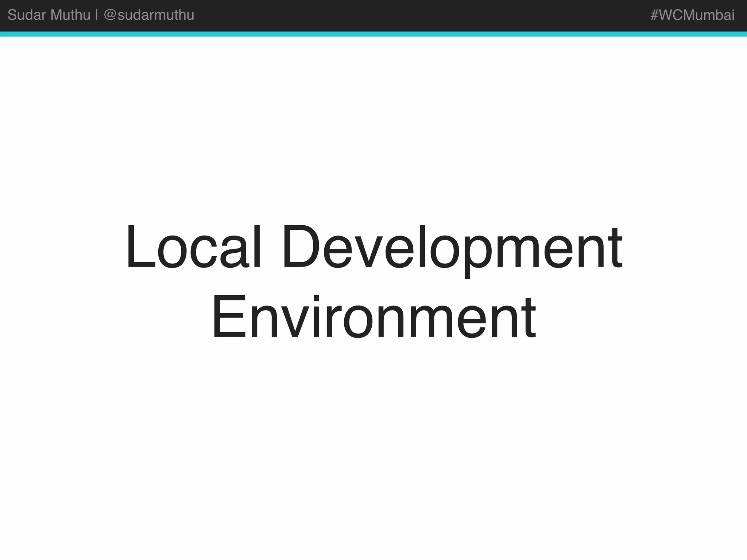The height and width of the screenshot is (560, 747).
Task: Click the '@sudarmuthu' Twitter handle
Action: pyautogui.click(x=149, y=15)
